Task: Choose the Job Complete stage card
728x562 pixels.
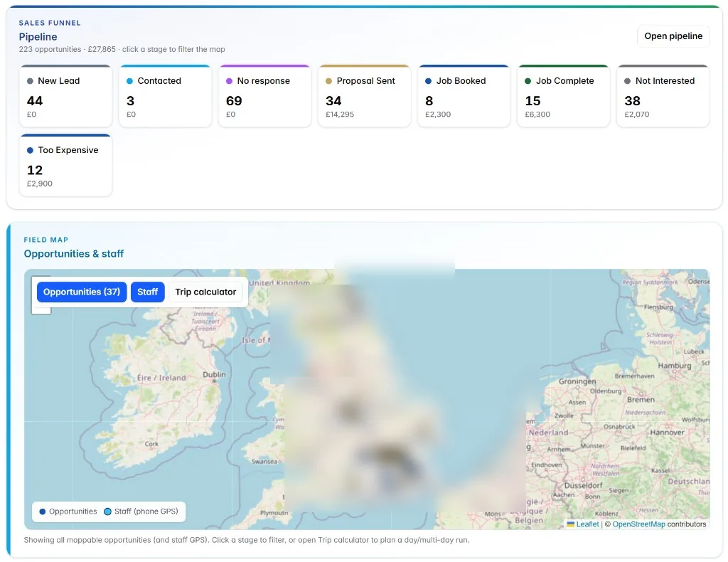Action: (564, 96)
